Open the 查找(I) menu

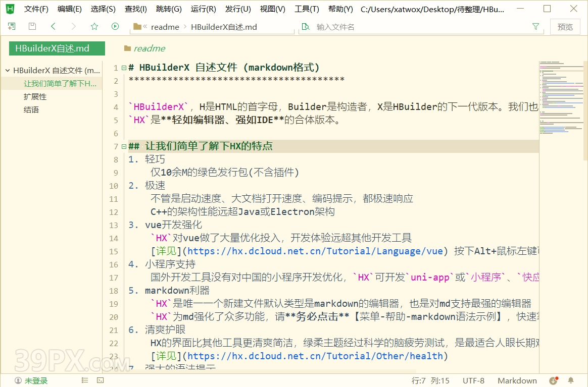(136, 9)
